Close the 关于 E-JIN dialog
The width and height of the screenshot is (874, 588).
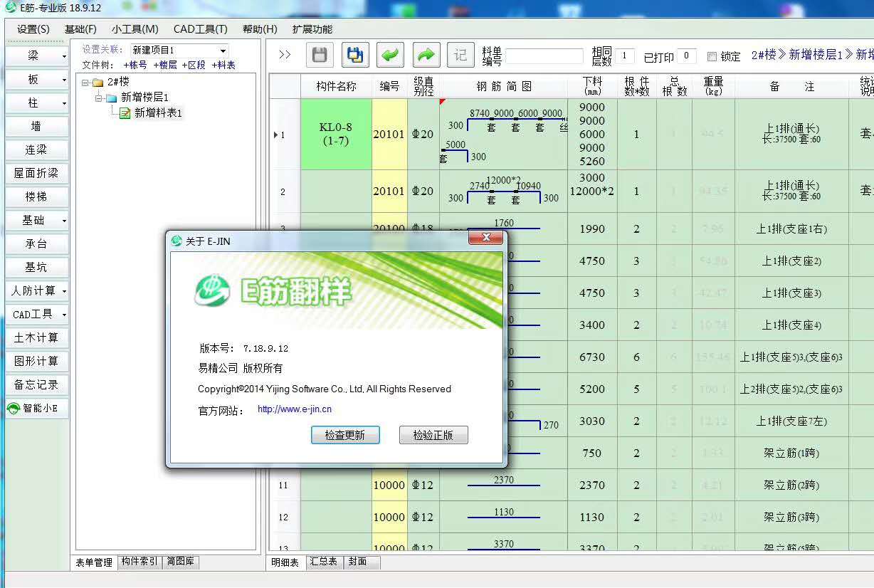tap(487, 238)
